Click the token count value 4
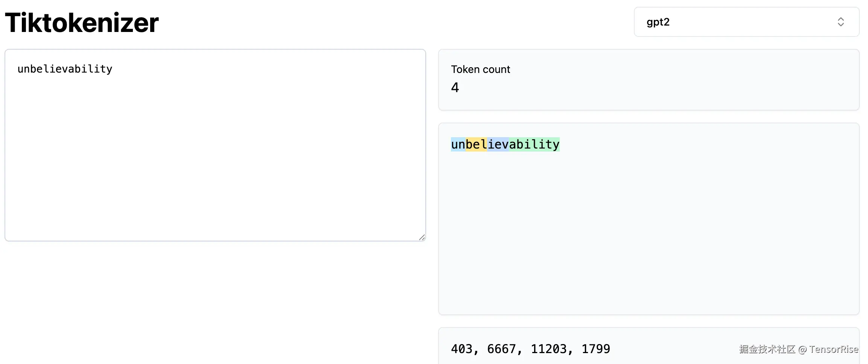The width and height of the screenshot is (868, 364). tap(455, 88)
